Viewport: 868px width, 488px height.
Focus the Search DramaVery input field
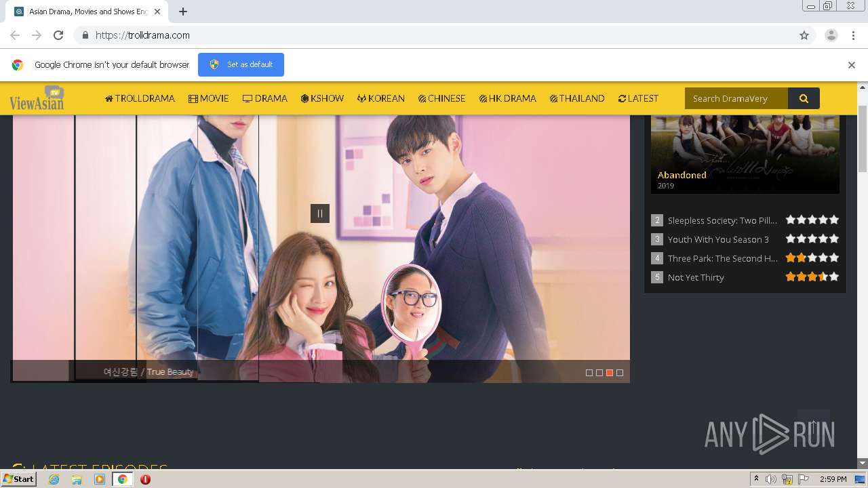(x=736, y=98)
